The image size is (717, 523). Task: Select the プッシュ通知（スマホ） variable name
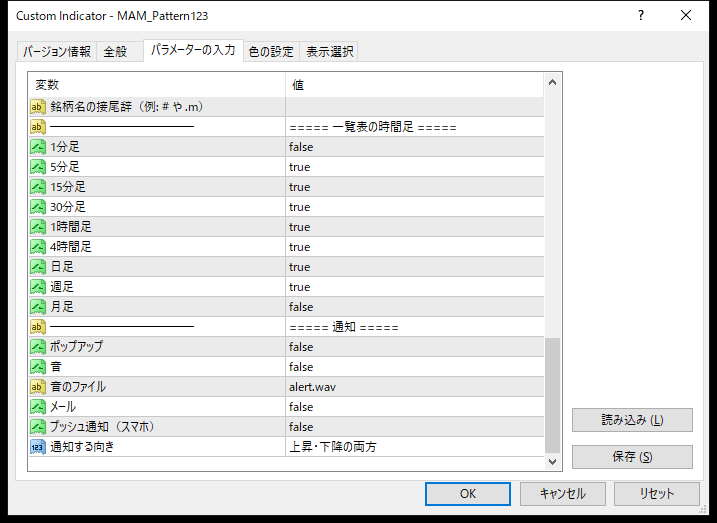point(103,427)
